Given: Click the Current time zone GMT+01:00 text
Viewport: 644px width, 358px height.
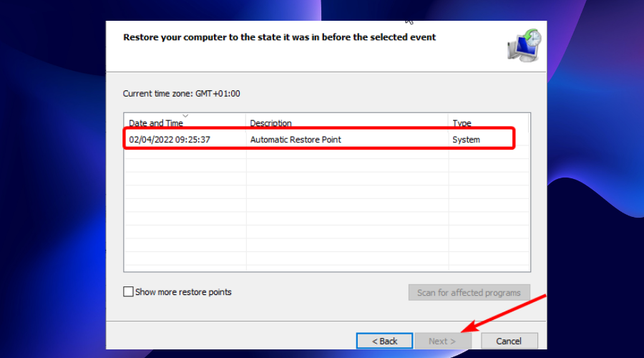Looking at the screenshot, I should [x=181, y=93].
